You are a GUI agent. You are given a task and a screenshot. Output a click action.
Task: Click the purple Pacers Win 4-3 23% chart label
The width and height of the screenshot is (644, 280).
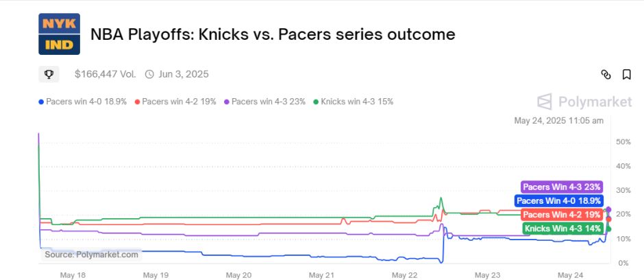(x=562, y=187)
